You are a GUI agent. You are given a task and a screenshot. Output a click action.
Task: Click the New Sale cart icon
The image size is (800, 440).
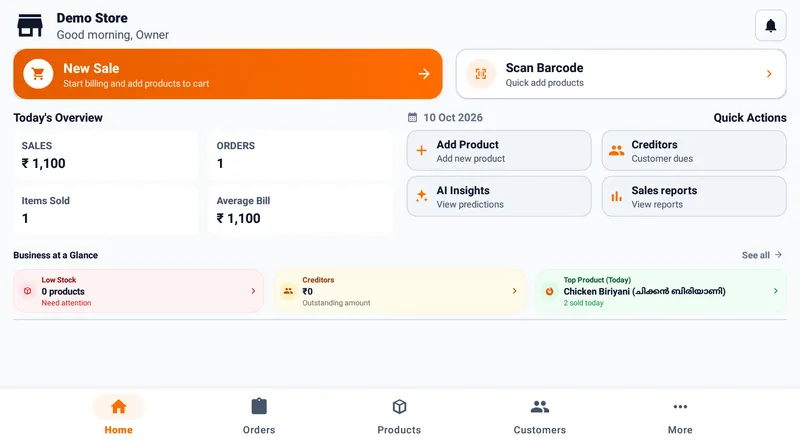(38, 74)
